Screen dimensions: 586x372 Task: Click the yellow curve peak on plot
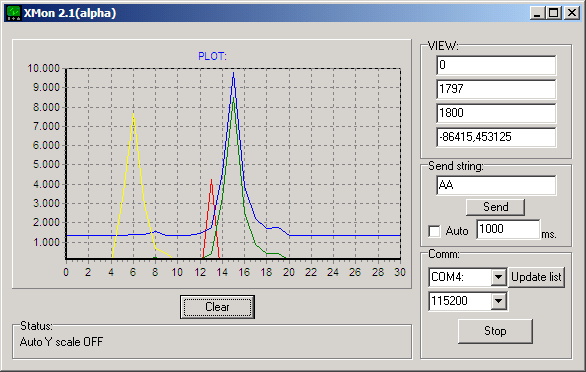pos(133,114)
